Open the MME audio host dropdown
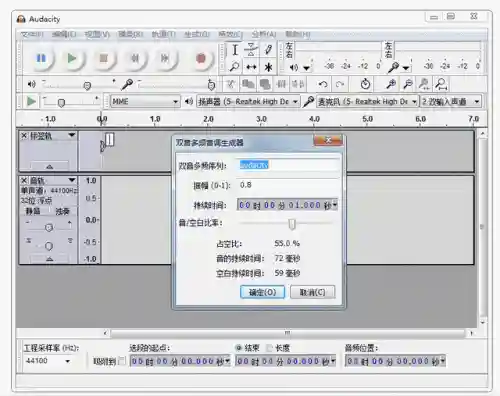Screen dimensions: 500x396 pyautogui.click(x=145, y=101)
